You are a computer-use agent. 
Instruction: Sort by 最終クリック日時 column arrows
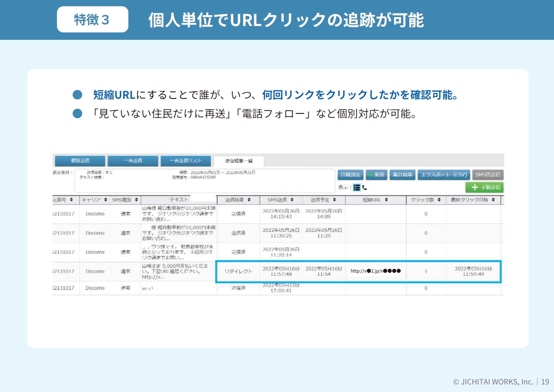pos(493,200)
